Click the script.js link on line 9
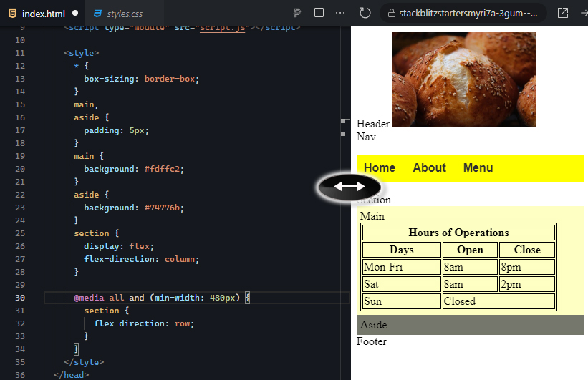The height and width of the screenshot is (380, 588). pos(222,29)
